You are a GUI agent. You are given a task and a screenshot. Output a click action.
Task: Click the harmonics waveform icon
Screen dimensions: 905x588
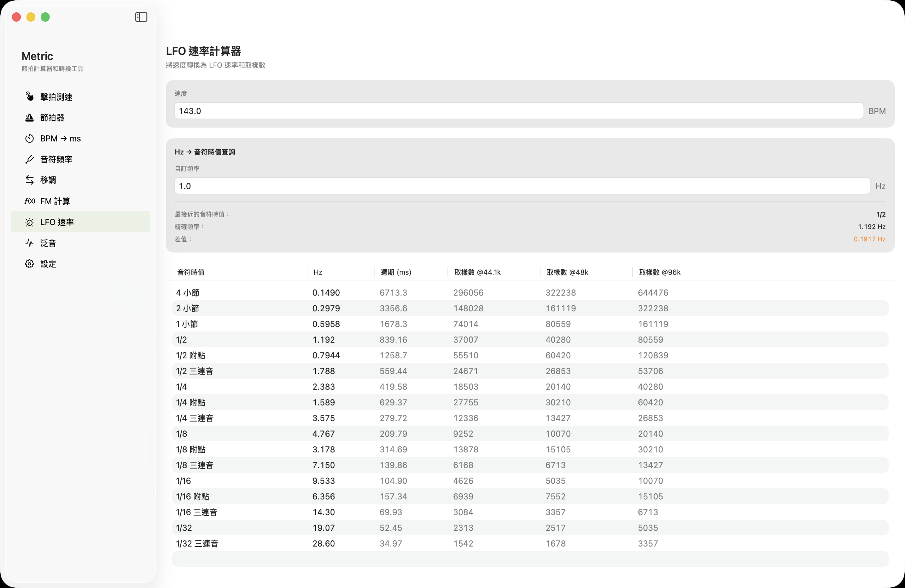coord(29,243)
